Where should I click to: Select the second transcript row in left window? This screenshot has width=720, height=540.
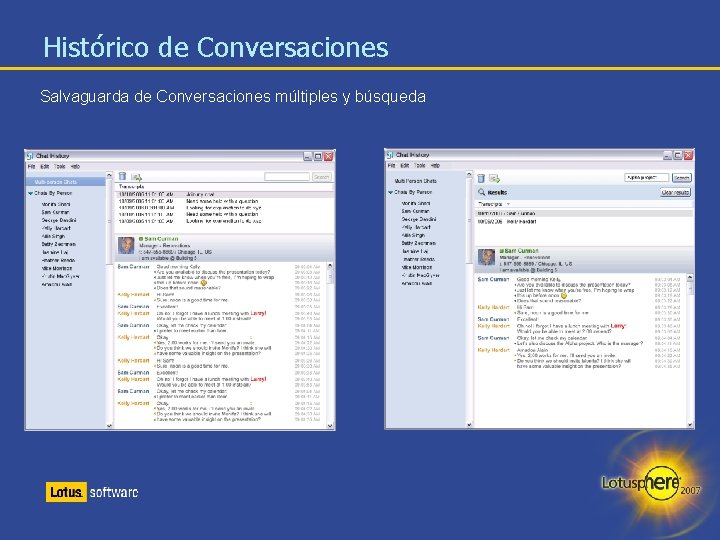pos(224,201)
